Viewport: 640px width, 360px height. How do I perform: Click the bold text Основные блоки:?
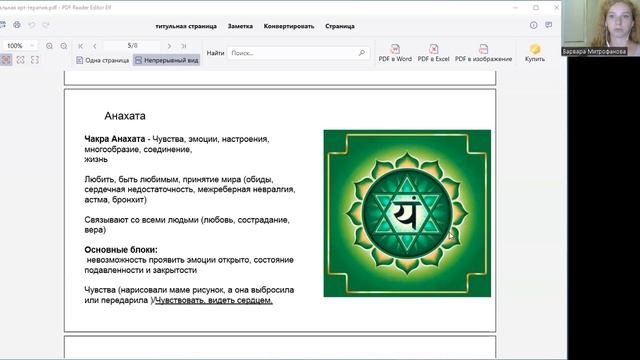click(121, 250)
